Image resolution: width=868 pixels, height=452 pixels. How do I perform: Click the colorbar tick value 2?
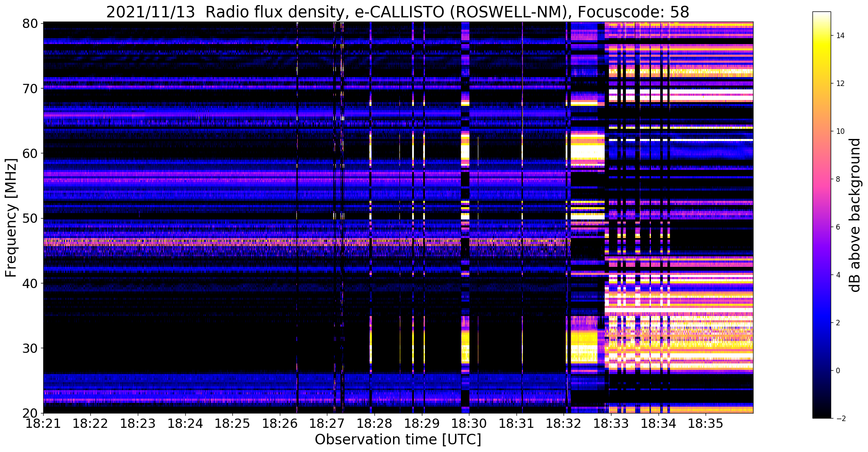837,323
